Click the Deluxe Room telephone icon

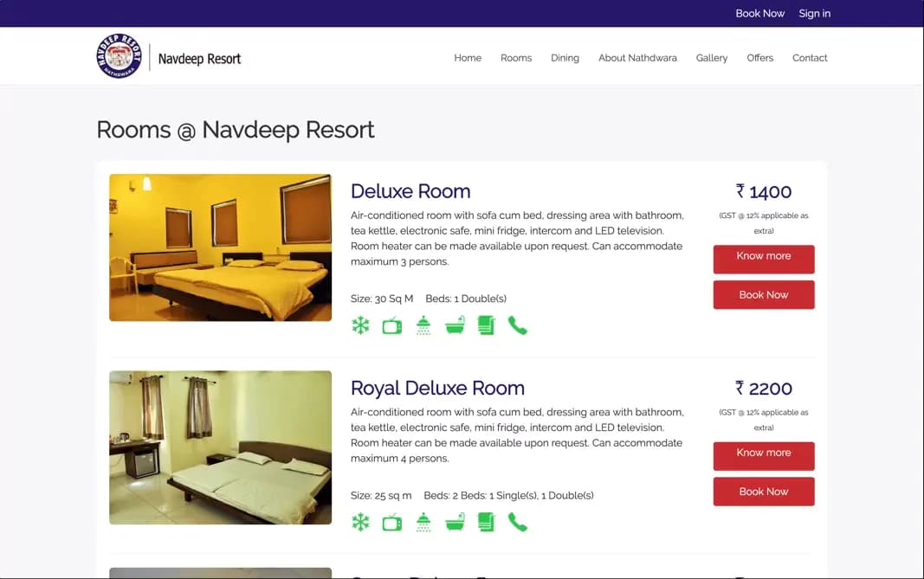click(x=517, y=325)
